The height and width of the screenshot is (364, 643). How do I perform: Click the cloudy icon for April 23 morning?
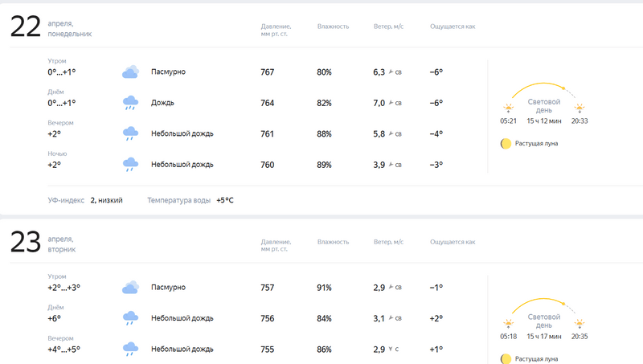click(x=130, y=288)
